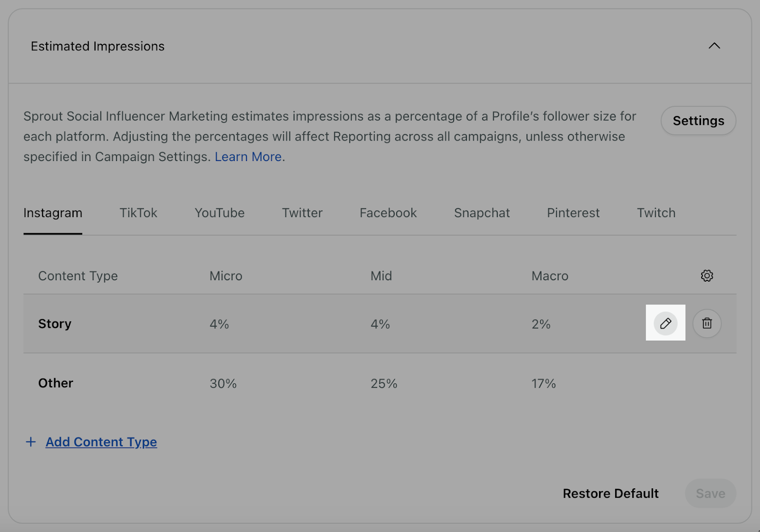Go to the Pinterest tab
760x532 pixels.
click(573, 213)
